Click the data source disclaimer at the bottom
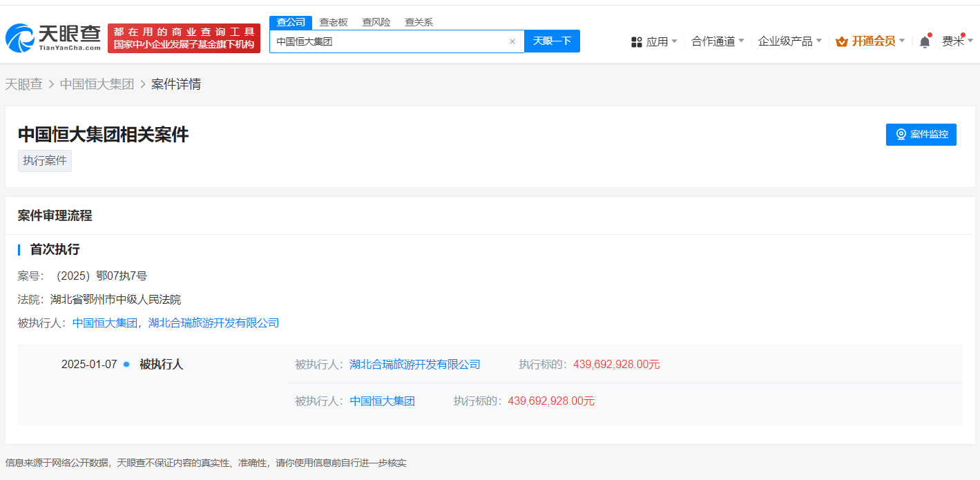The image size is (980, 480). click(206, 463)
